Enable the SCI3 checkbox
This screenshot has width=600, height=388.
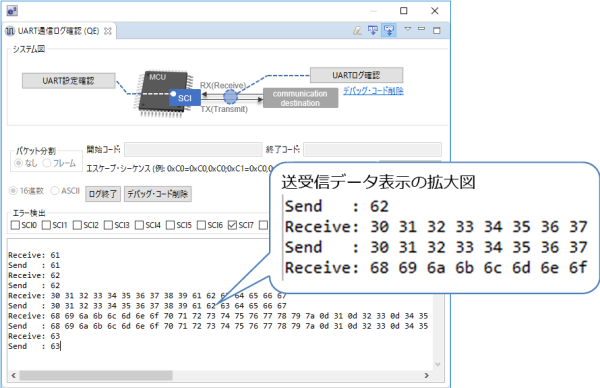108,225
